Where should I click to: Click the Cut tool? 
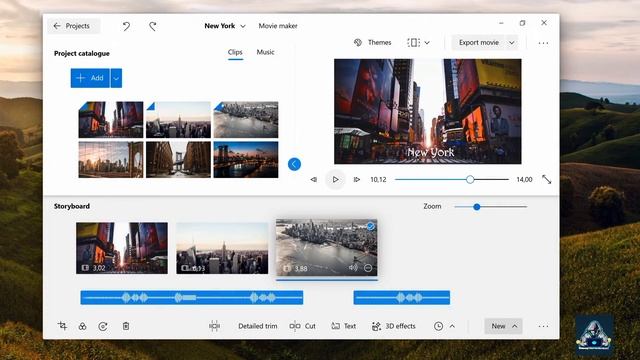[x=303, y=326]
